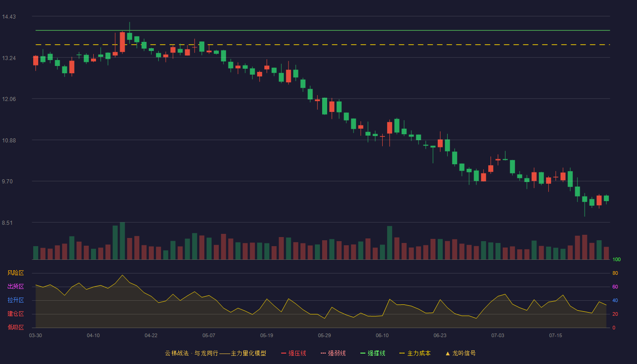
Task: Click the 03-30 date label
Action: pos(35,335)
